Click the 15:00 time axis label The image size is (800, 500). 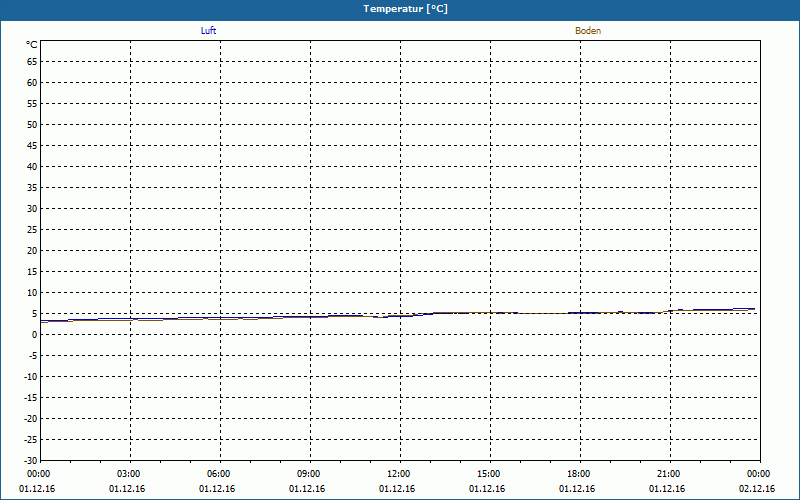489,474
